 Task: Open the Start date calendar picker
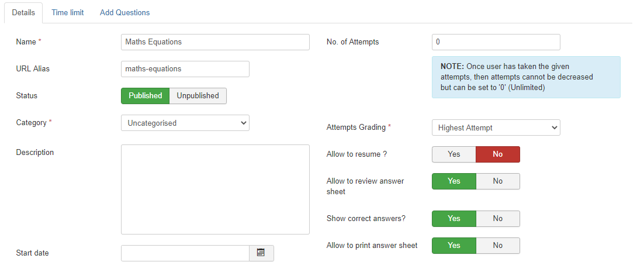tap(261, 253)
